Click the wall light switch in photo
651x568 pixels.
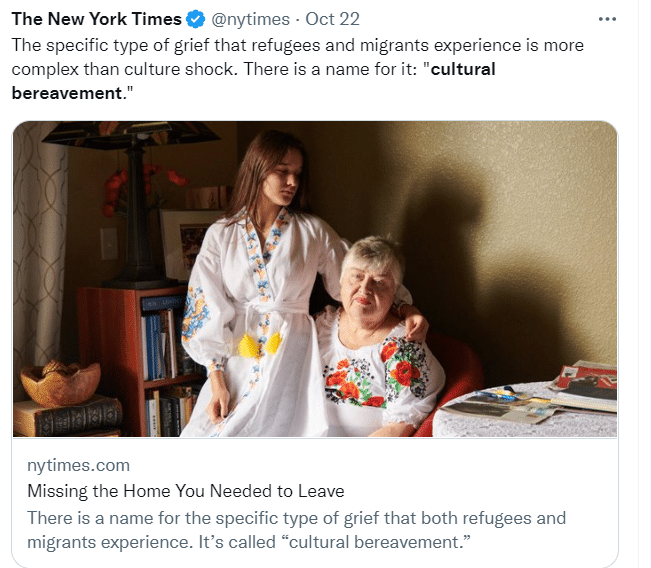tap(109, 243)
